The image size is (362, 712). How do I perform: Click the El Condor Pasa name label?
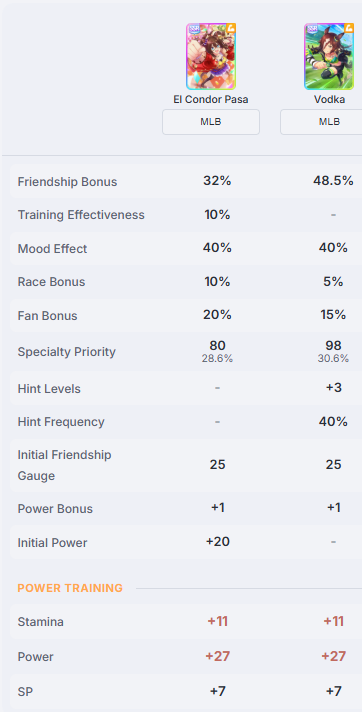[x=211, y=99]
